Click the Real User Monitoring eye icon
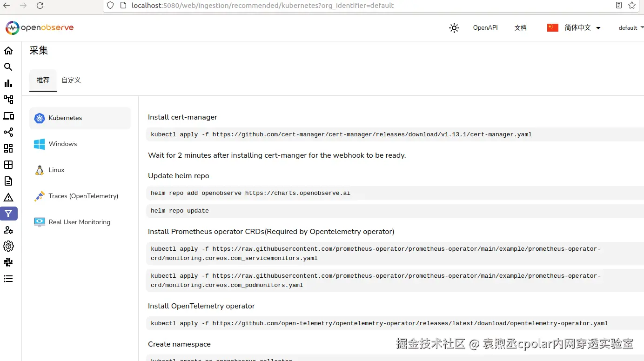This screenshot has height=361, width=644. point(40,222)
